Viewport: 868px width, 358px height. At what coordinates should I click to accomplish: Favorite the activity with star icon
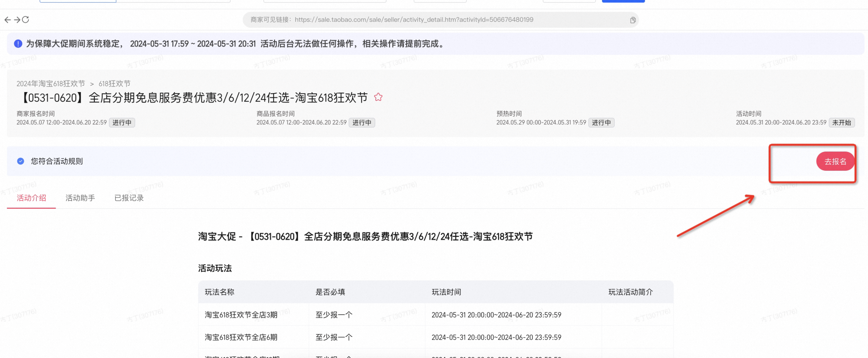pyautogui.click(x=378, y=97)
